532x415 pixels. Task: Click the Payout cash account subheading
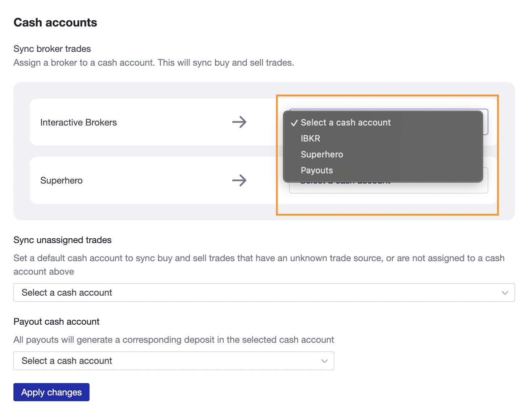pos(57,322)
